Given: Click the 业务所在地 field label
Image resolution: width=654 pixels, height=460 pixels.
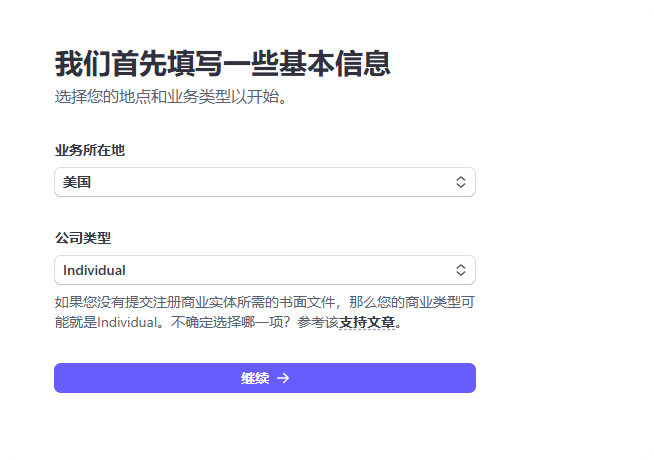Looking at the screenshot, I should (89, 150).
